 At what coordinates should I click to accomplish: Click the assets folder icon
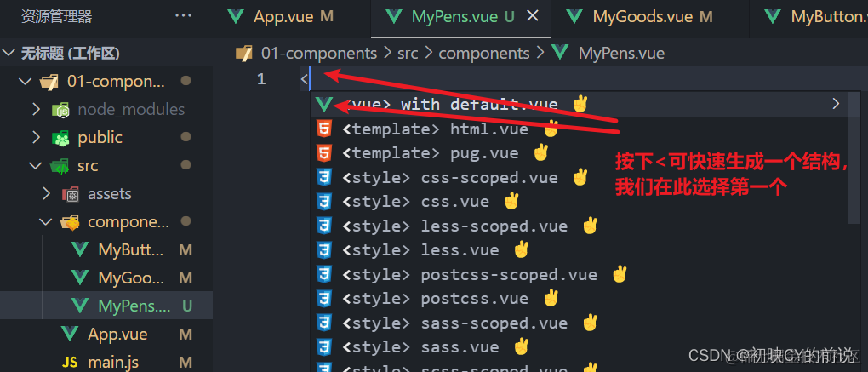(x=71, y=194)
